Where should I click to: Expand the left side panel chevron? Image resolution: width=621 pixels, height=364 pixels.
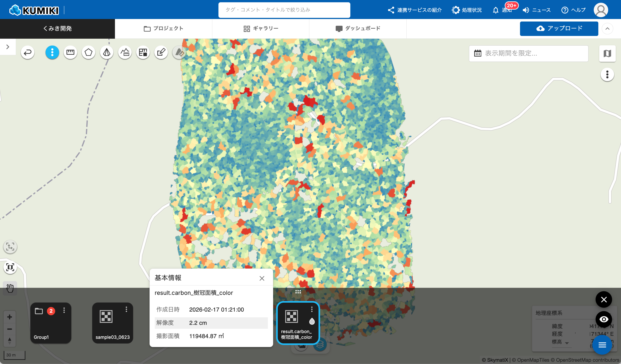click(8, 47)
